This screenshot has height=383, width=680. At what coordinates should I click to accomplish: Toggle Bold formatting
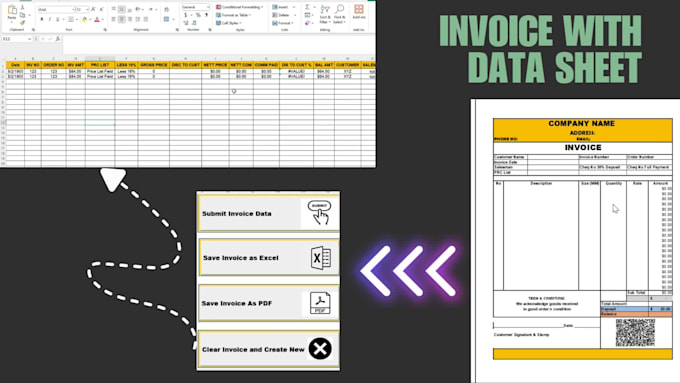coord(42,19)
